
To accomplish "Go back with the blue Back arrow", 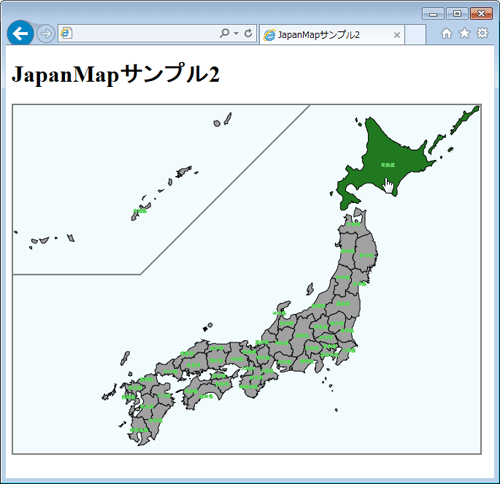I will (20, 33).
